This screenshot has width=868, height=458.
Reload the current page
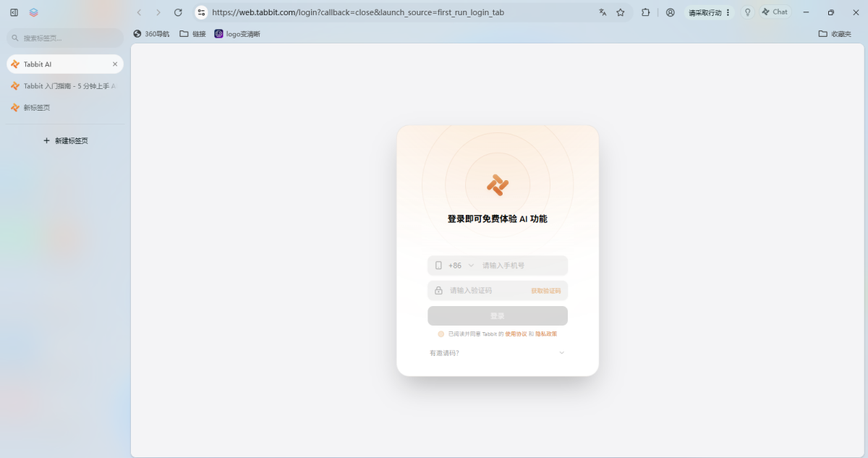(178, 12)
